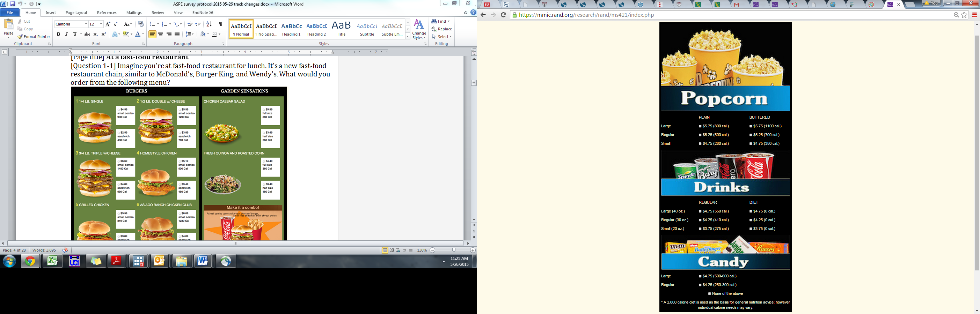Activate the Format Painter tool
The image size is (980, 314).
click(34, 37)
